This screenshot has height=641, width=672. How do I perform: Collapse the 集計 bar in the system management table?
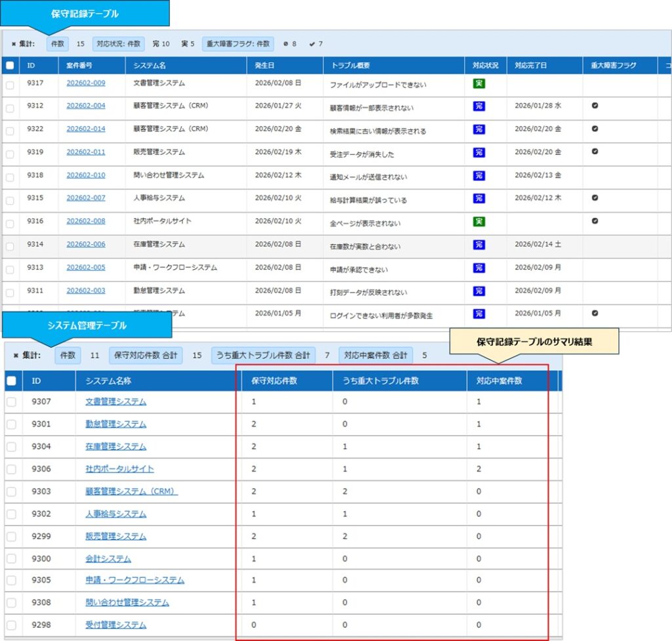(16, 356)
